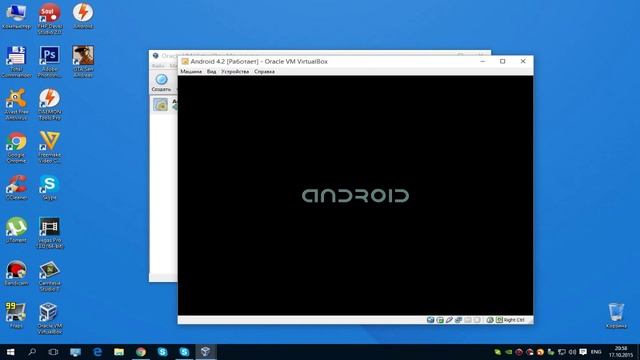
Task: Launch Microsoft Edge from the taskbar
Action: tap(97, 352)
